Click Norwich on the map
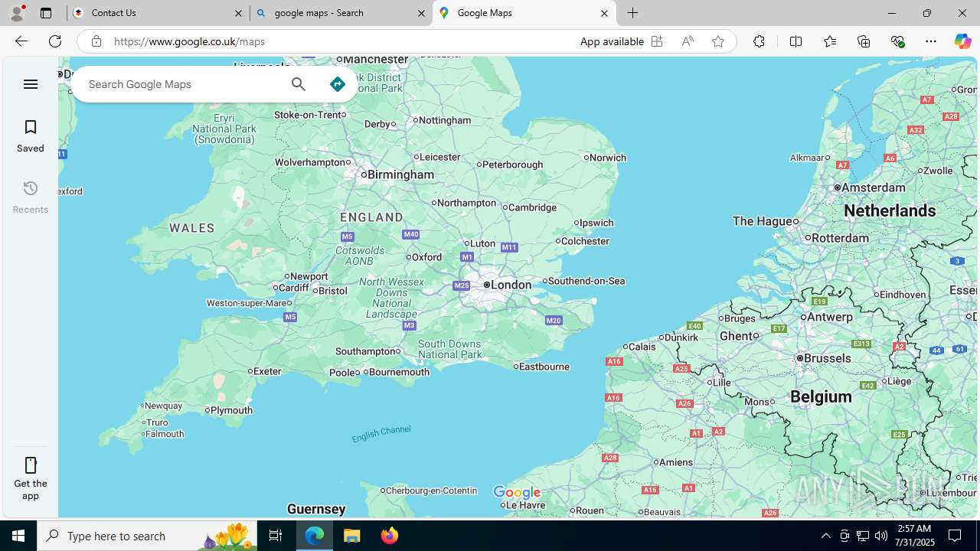This screenshot has width=980, height=551. pos(608,158)
